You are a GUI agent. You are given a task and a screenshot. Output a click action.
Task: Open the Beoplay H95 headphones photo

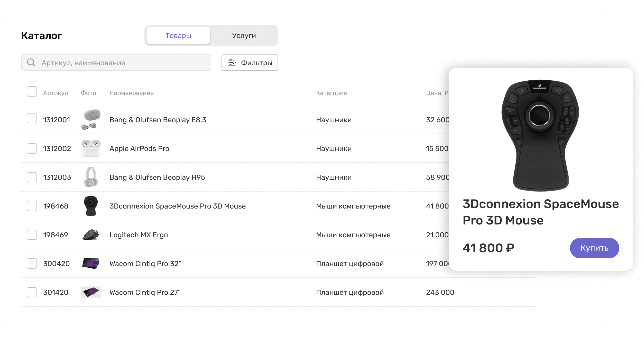(91, 177)
